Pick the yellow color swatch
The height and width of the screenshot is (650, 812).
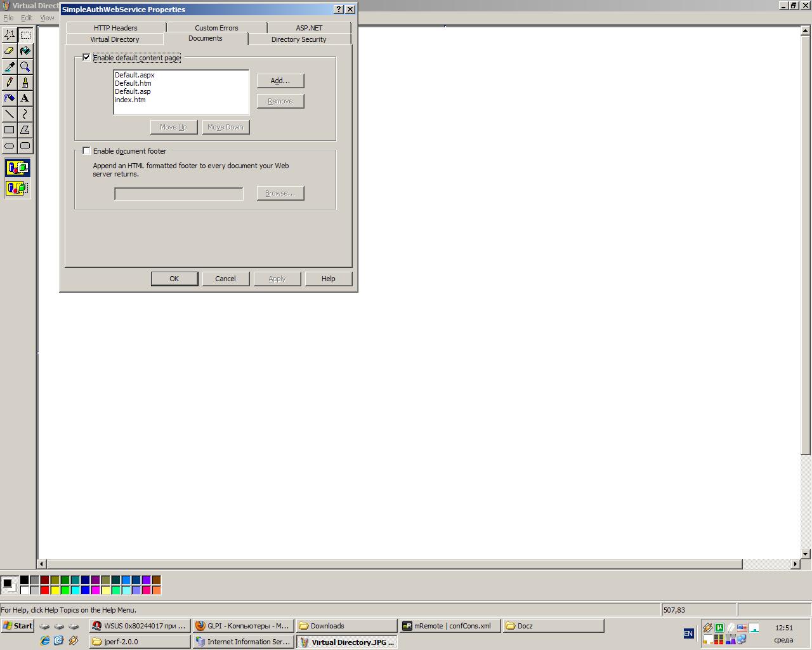[x=55, y=590]
